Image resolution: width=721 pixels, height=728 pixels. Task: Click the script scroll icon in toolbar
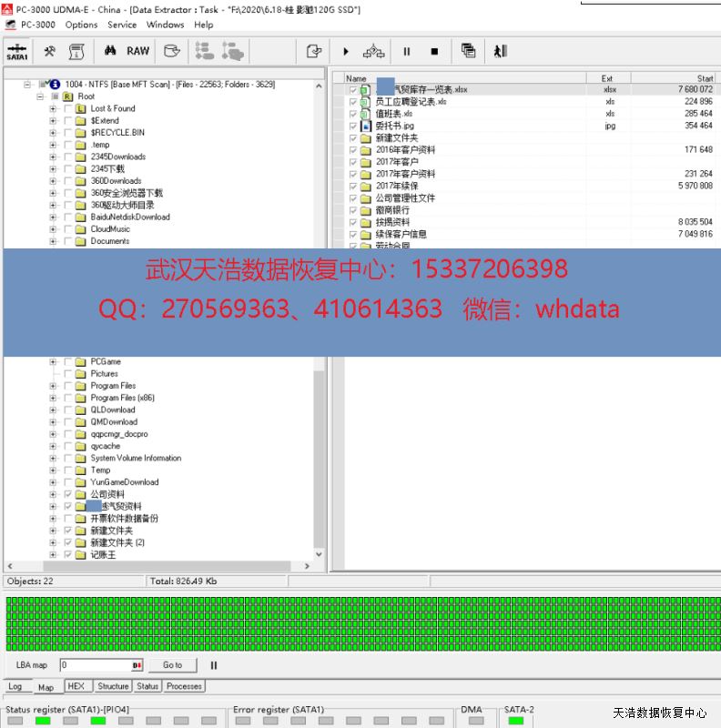point(77,51)
